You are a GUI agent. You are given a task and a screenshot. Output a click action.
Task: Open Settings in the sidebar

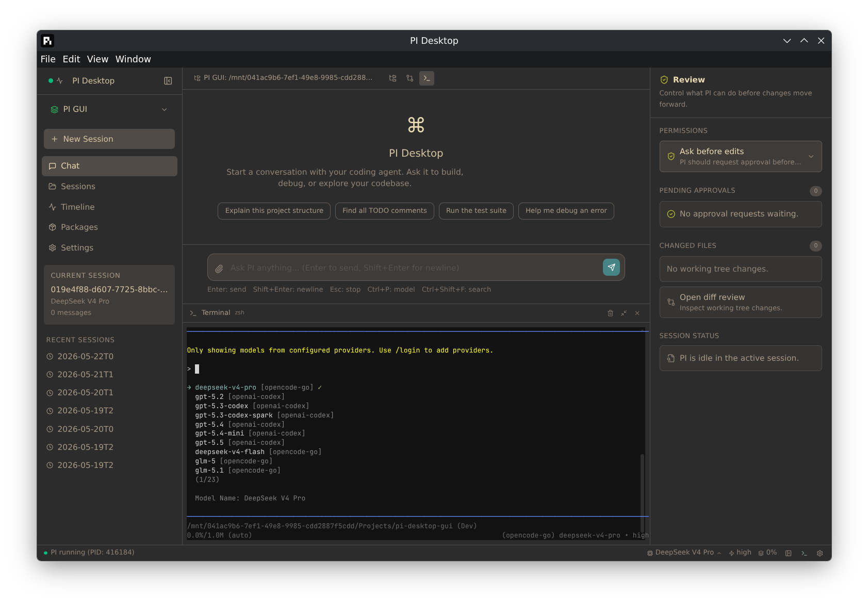(x=109, y=248)
